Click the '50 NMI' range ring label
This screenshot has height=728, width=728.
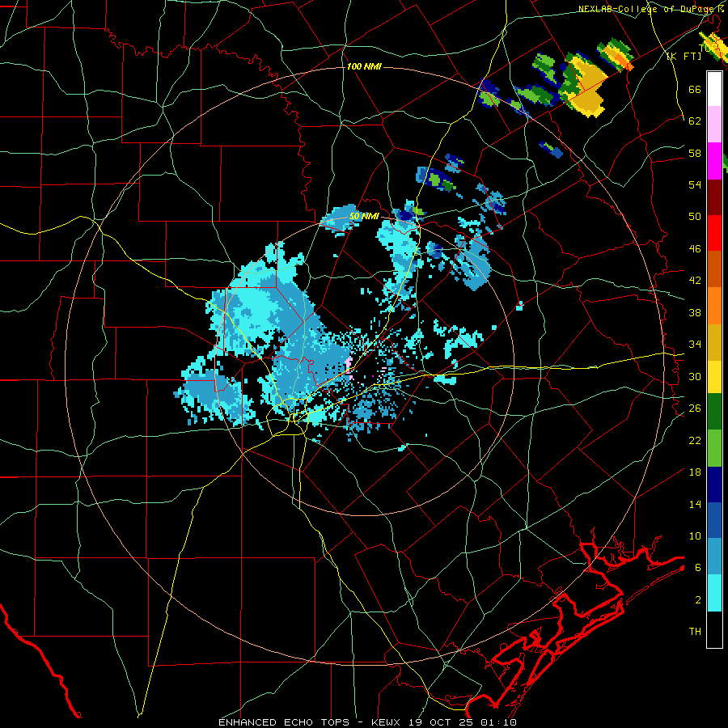[364, 216]
